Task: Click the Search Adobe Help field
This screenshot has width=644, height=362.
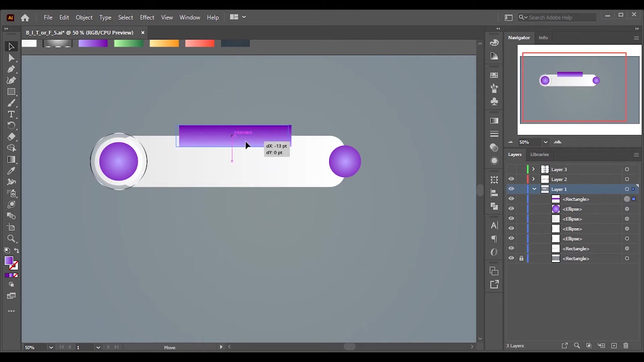Action: 557,17
